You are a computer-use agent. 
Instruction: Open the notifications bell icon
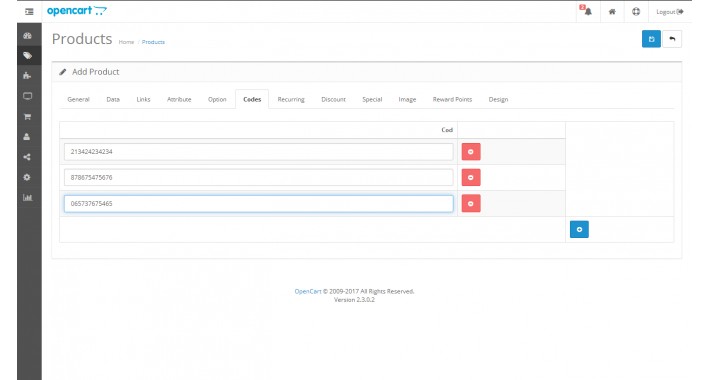click(587, 11)
